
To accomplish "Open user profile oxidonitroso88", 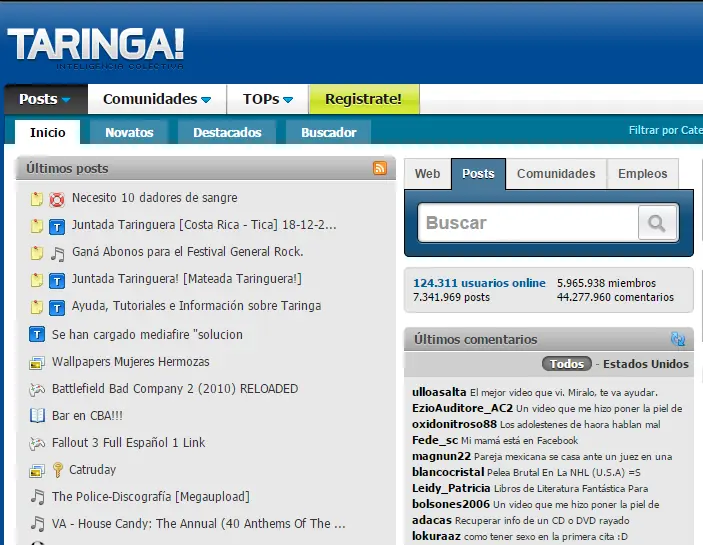I will pos(454,424).
